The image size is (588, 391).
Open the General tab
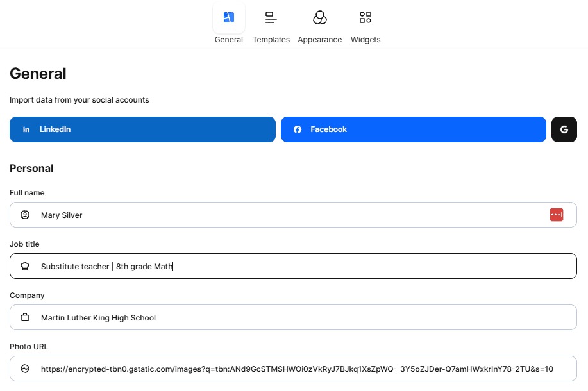tap(229, 23)
